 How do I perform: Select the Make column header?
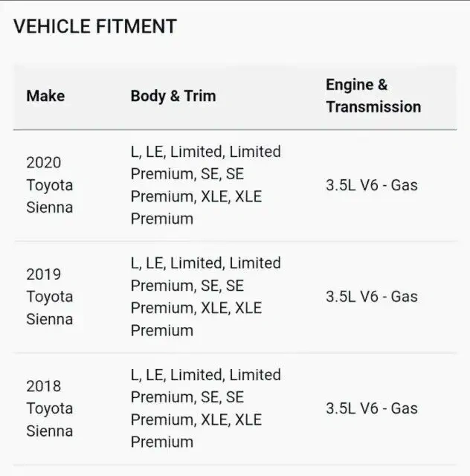tap(45, 96)
